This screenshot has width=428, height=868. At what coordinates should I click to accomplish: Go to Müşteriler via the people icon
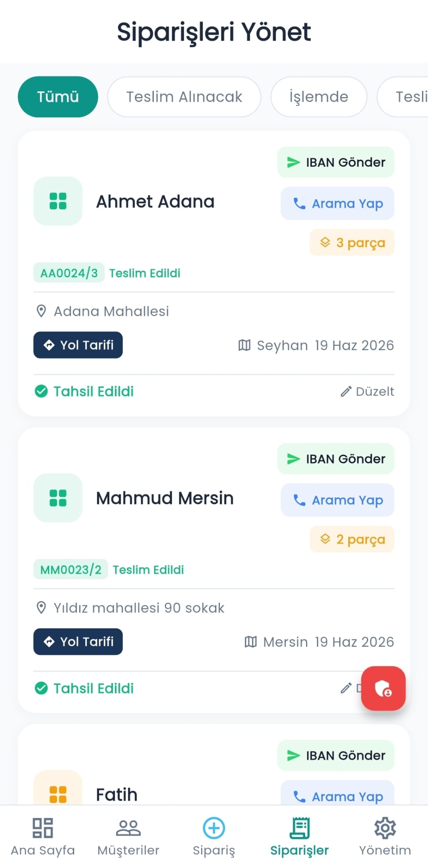point(128,828)
